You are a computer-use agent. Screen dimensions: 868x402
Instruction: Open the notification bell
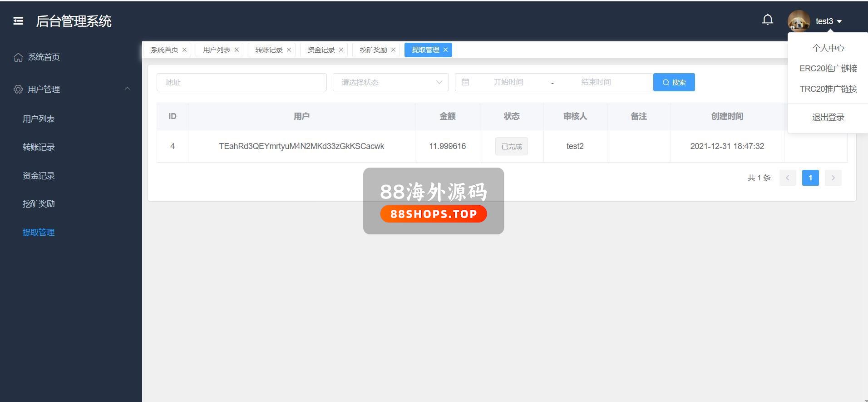click(767, 20)
